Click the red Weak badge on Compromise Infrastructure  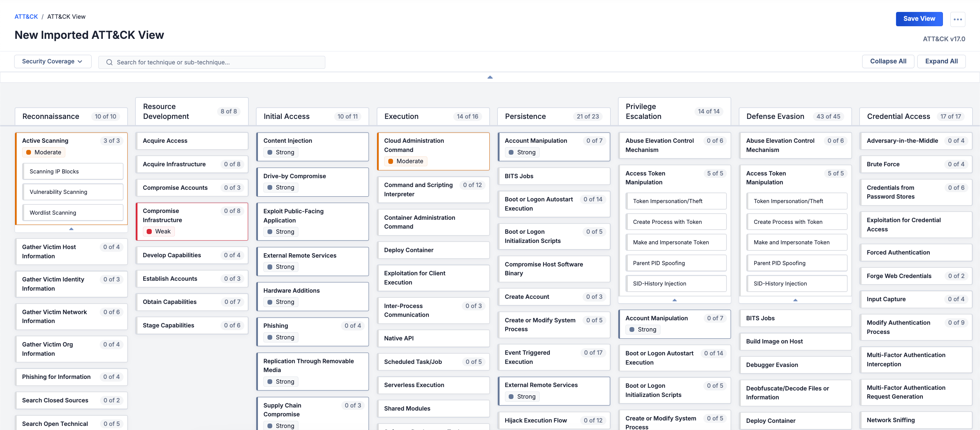159,232
